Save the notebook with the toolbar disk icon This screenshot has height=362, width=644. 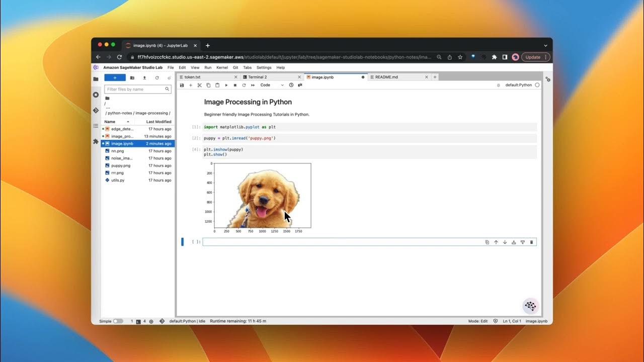pos(182,85)
